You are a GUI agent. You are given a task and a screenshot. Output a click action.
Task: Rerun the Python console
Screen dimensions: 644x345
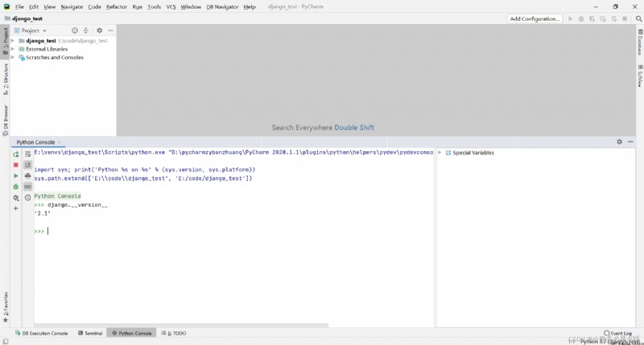coord(15,154)
